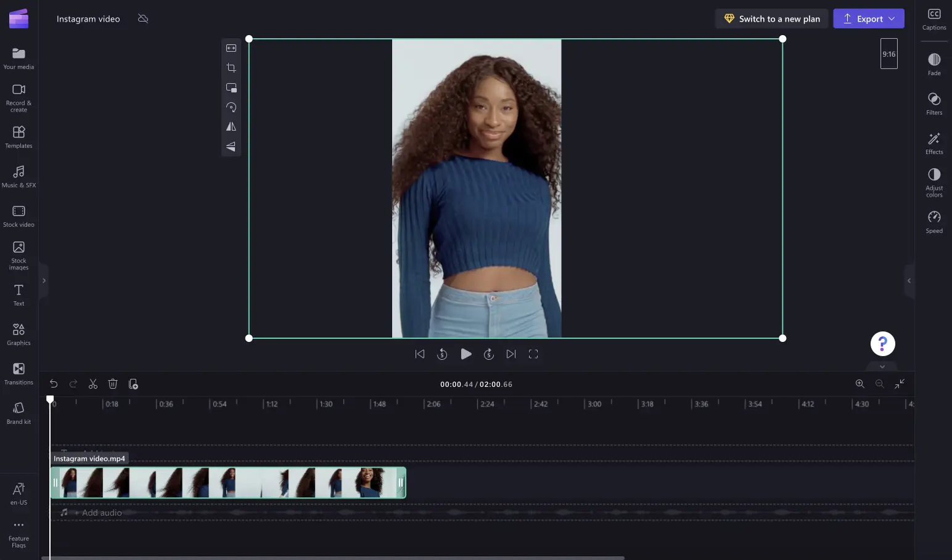952x560 pixels.
Task: Open the Fade settings
Action: (x=934, y=64)
